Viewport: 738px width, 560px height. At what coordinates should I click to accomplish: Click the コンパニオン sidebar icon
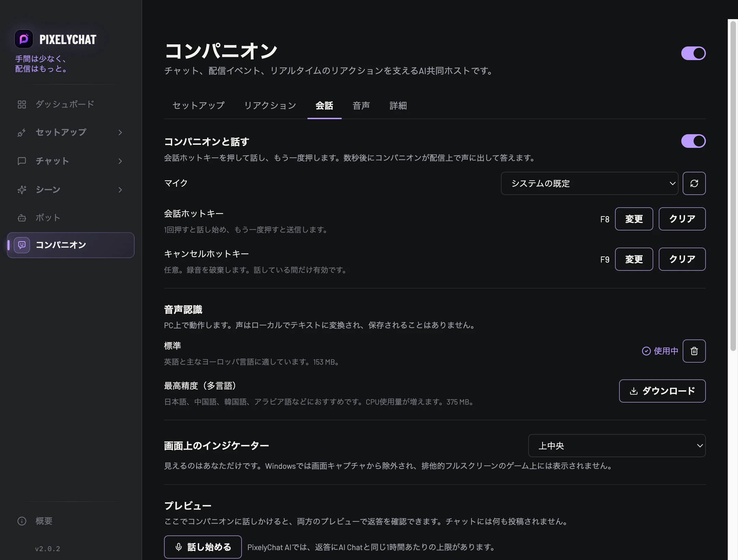pos(22,245)
